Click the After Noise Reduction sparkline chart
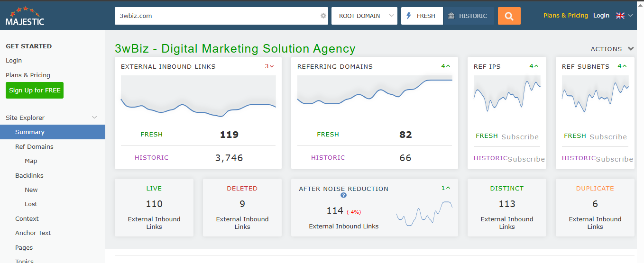The image size is (644, 263). [x=424, y=214]
